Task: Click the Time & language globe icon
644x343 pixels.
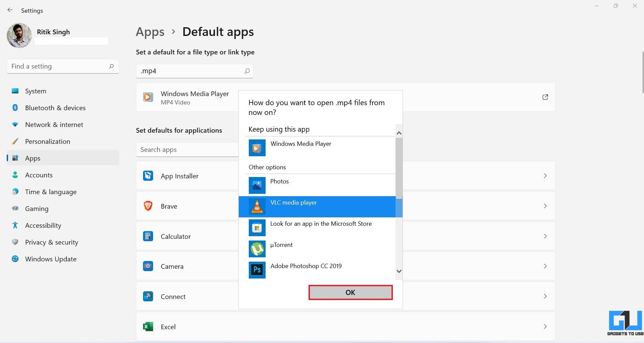Action: 15,191
